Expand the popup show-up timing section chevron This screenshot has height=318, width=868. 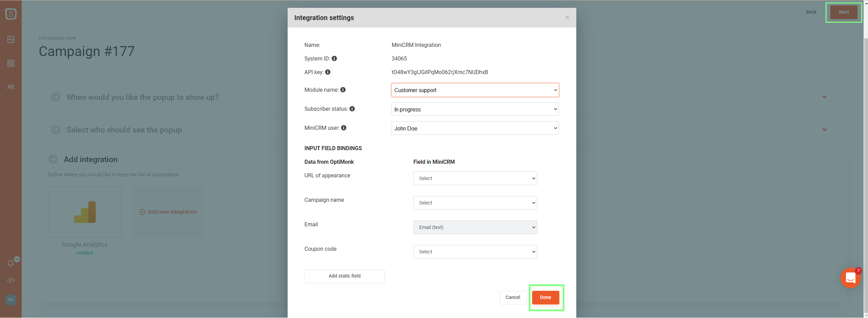point(825,97)
